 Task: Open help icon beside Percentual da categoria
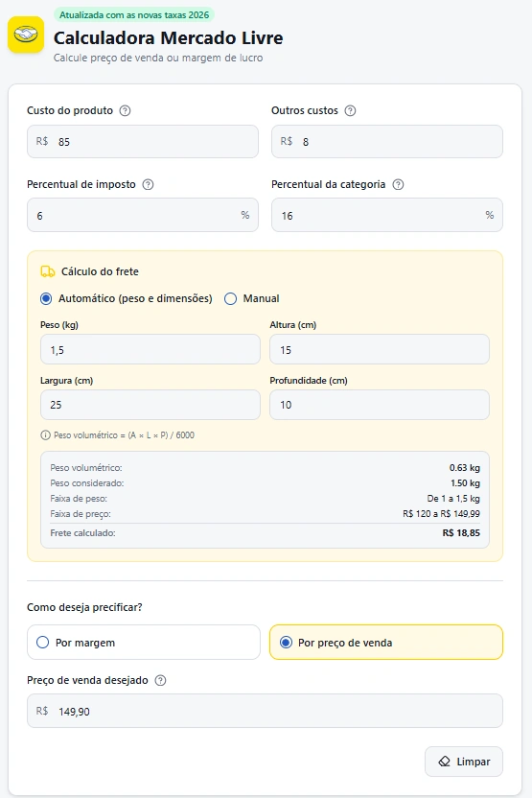(x=398, y=184)
